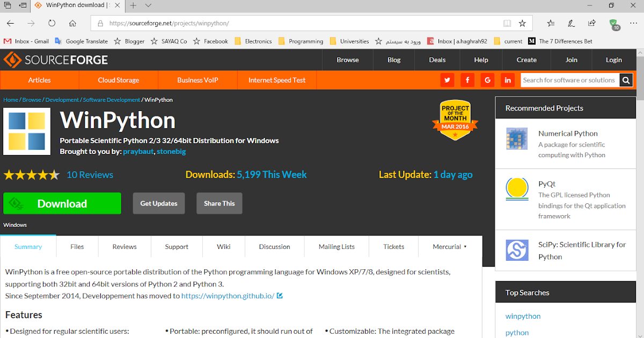This screenshot has height=338, width=644.
Task: Open the stonebig author link
Action: tap(171, 151)
